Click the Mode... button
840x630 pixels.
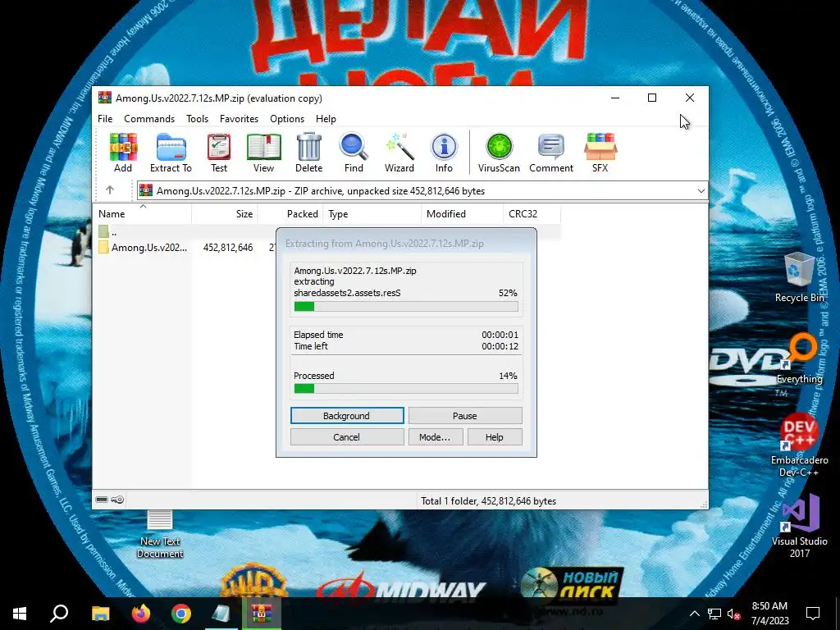coord(435,437)
